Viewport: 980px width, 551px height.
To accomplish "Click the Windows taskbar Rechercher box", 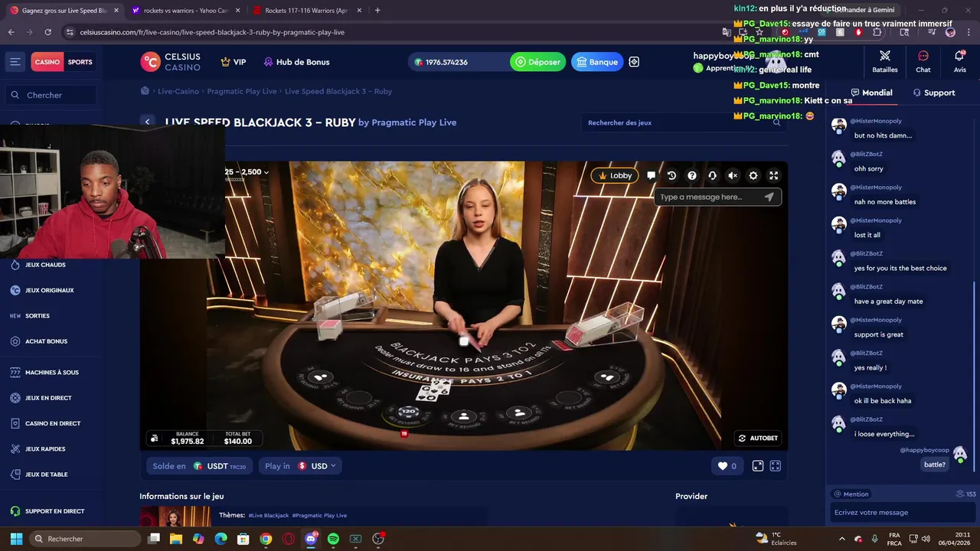I will (x=84, y=539).
